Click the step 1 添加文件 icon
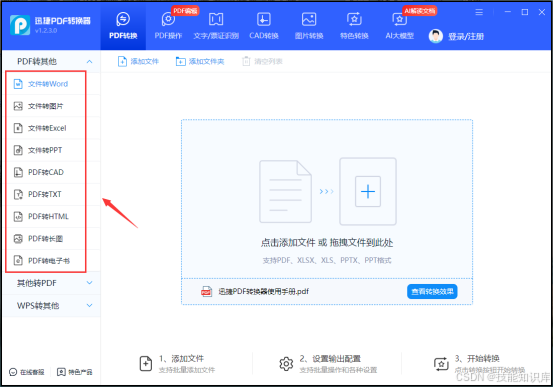The width and height of the screenshot is (554, 388). [x=146, y=363]
